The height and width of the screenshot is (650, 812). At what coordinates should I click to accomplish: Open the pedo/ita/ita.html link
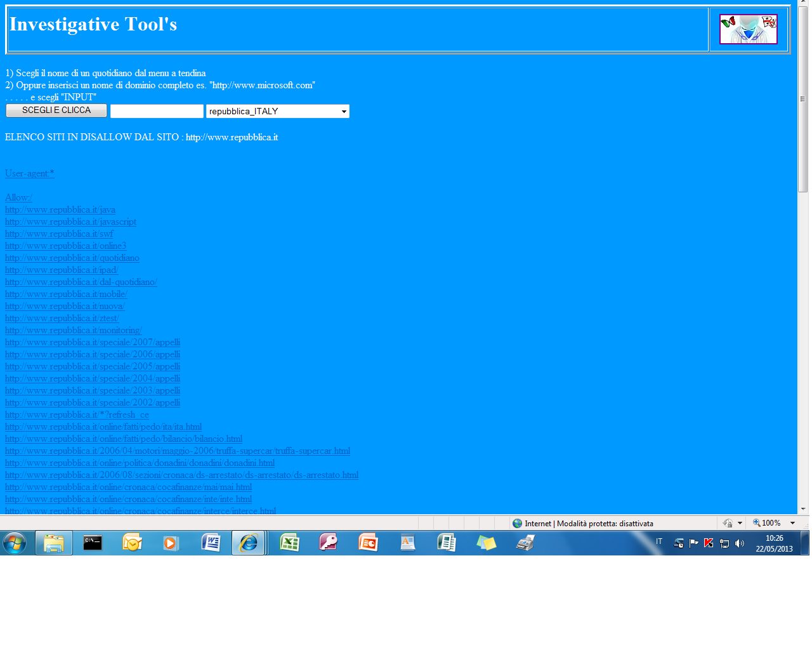(x=103, y=427)
